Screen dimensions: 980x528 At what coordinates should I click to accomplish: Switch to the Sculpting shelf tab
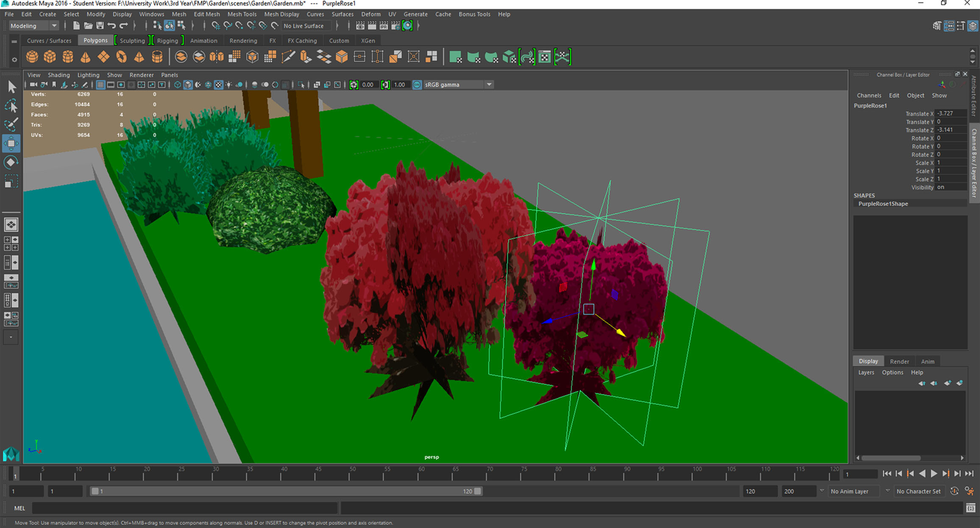[132, 41]
